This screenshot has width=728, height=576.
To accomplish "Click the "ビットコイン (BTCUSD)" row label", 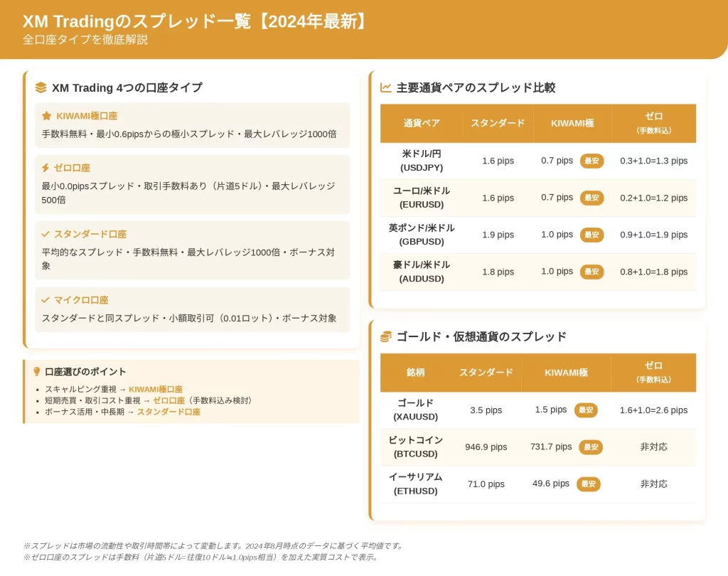I will pyautogui.click(x=415, y=447).
